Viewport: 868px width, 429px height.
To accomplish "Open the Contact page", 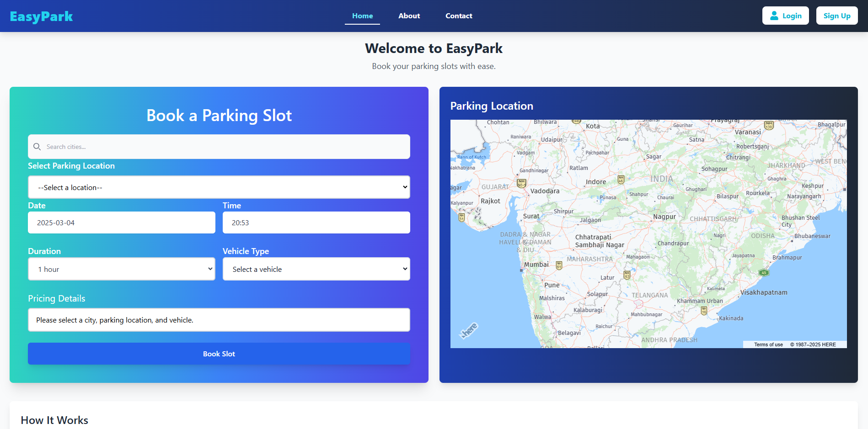I will coord(459,16).
